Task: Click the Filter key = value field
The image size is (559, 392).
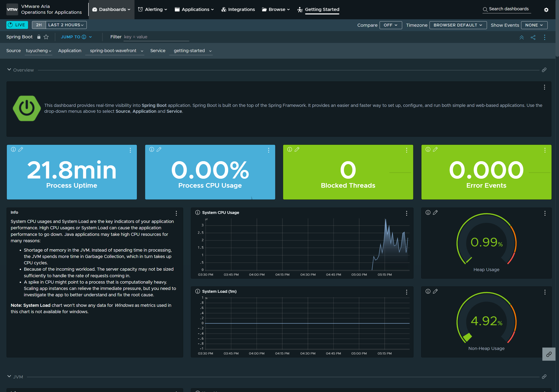Action: (x=156, y=37)
